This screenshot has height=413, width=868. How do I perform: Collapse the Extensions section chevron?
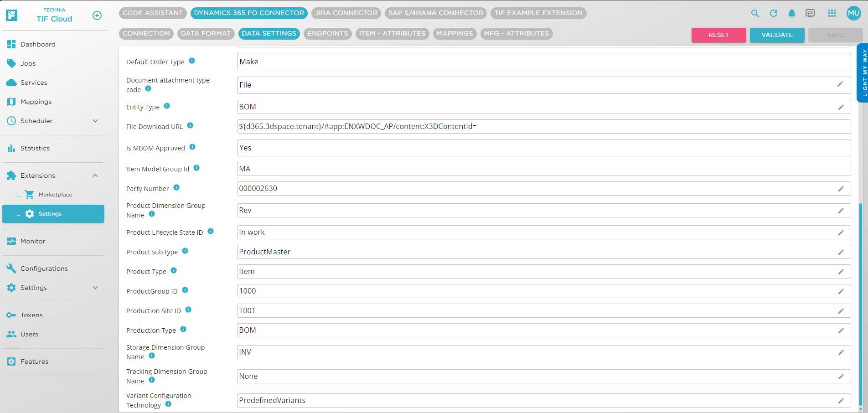click(95, 176)
